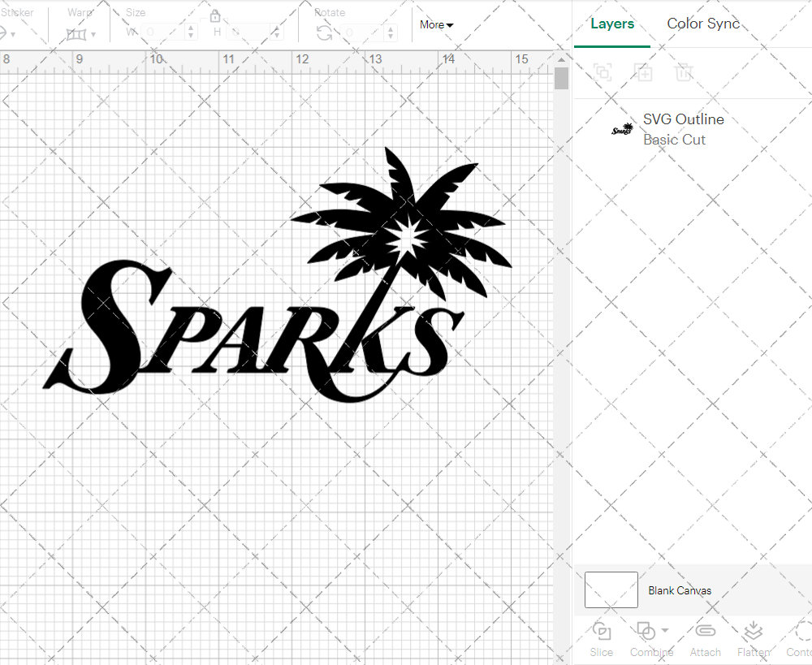Switch to the Color Sync tab
The width and height of the screenshot is (812, 665).
pos(703,24)
